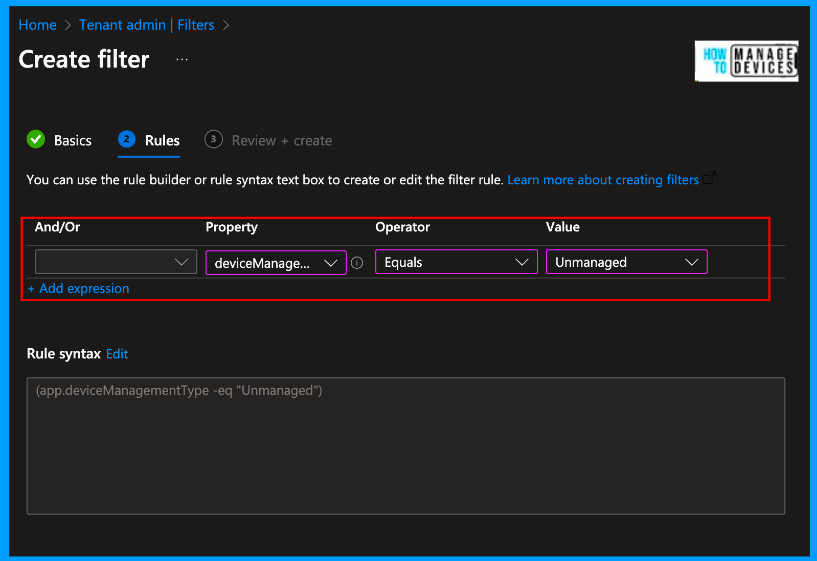817x561 pixels.
Task: Click the Value column header
Action: (x=563, y=227)
